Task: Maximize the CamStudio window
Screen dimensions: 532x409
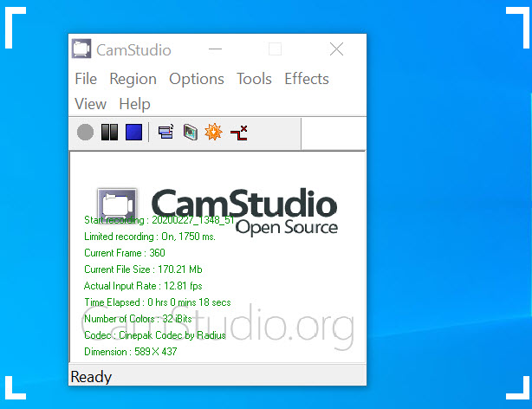Action: pos(275,49)
